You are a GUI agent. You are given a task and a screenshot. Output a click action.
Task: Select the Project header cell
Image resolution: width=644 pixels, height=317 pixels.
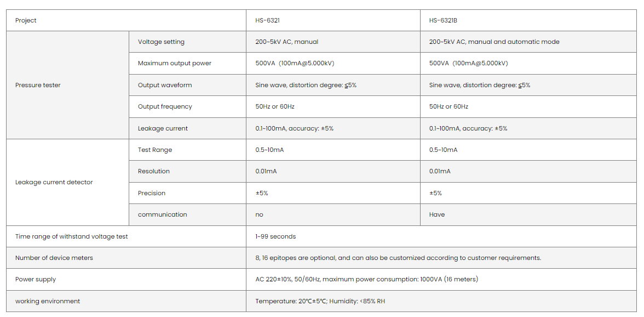tap(26, 20)
